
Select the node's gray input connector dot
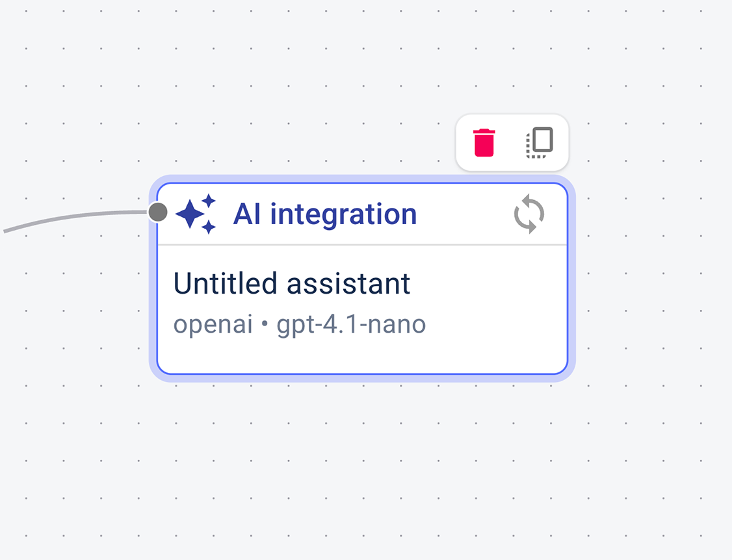(158, 212)
